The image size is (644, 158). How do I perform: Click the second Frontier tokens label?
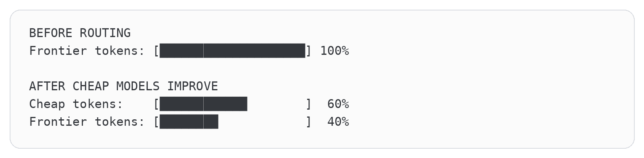[87, 122]
